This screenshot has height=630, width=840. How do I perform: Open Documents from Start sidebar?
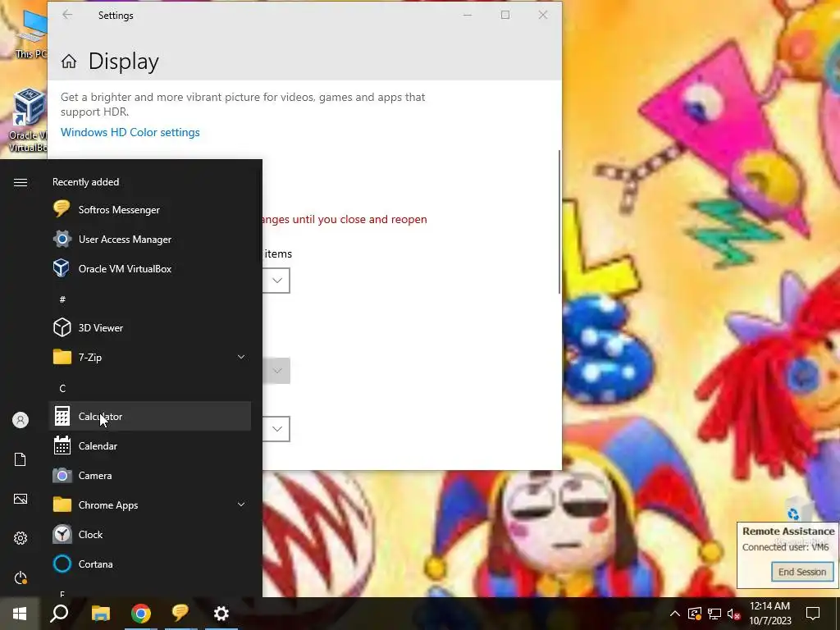[21, 459]
